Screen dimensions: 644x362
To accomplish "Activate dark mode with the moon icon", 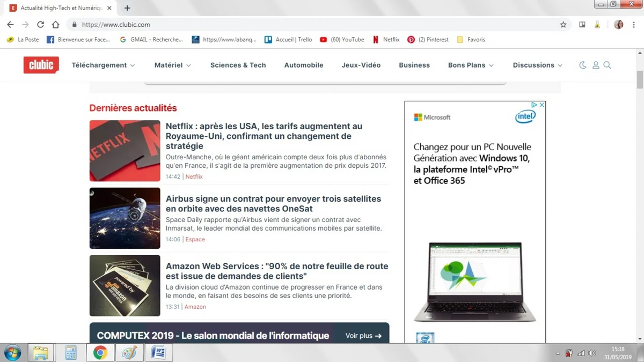I will point(583,65).
